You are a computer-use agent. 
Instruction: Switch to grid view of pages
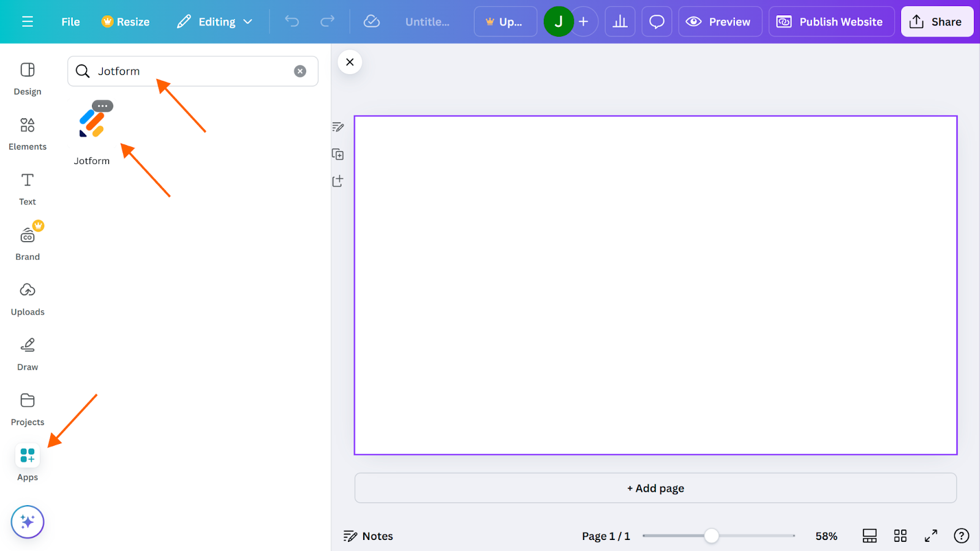[900, 536]
